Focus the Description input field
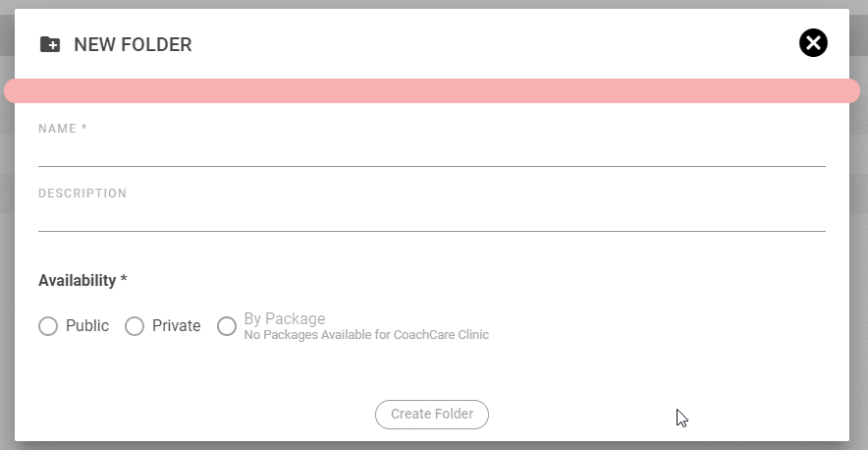The width and height of the screenshot is (868, 450). click(432, 218)
